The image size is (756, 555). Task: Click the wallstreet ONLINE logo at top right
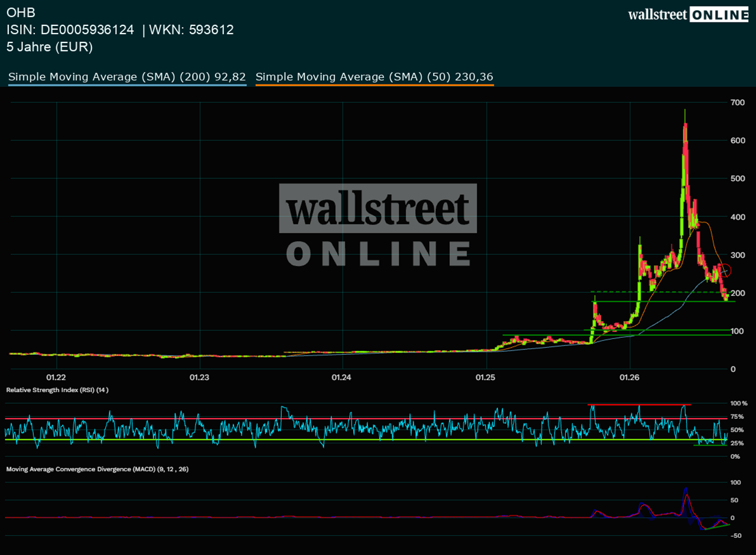(688, 15)
